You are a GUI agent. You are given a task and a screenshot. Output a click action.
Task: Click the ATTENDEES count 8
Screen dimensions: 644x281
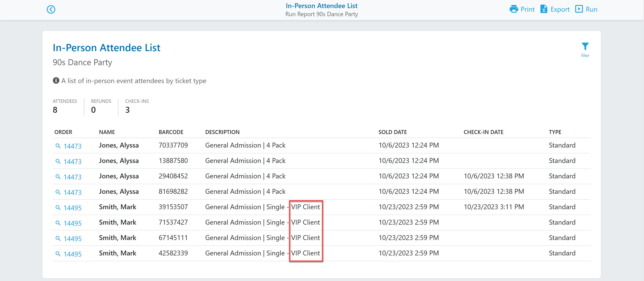coord(55,110)
